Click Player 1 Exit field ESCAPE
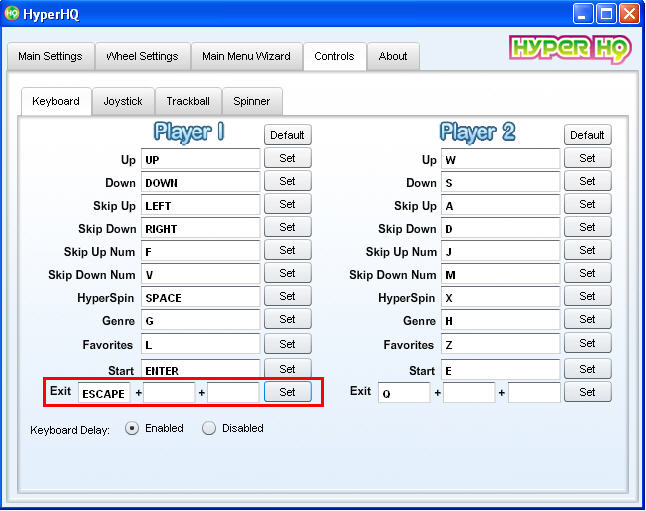The image size is (646, 511). [x=104, y=393]
